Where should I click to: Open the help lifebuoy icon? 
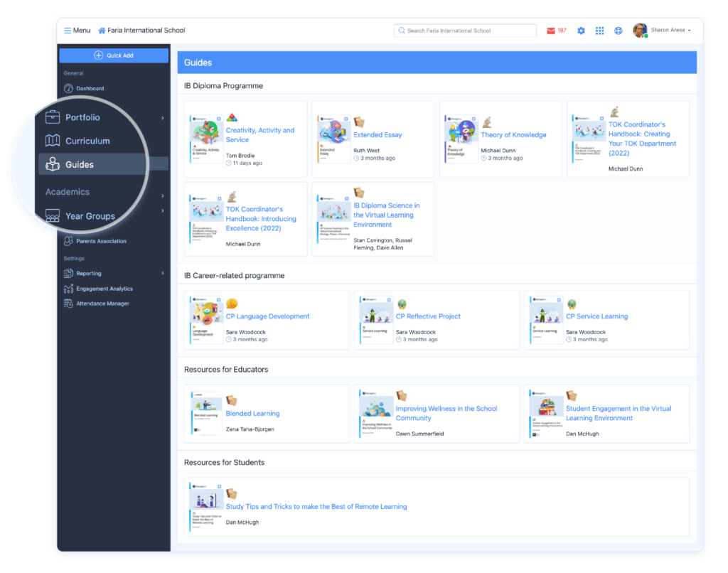[618, 31]
